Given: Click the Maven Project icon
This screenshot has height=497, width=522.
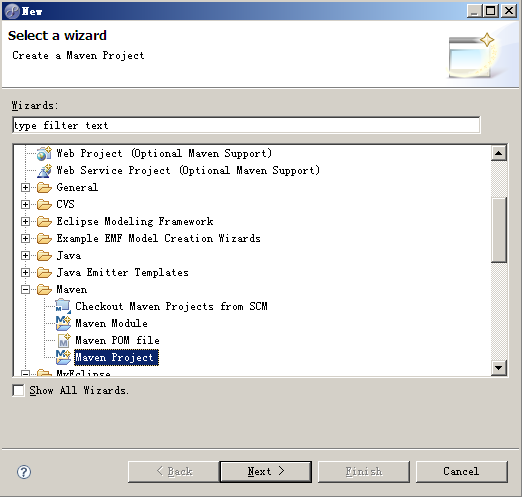Looking at the screenshot, I should [63, 357].
